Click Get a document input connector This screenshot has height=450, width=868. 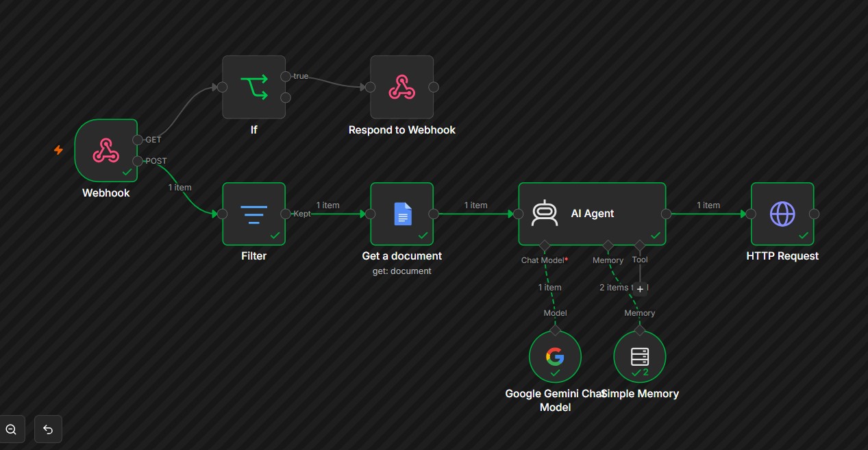[x=371, y=214]
